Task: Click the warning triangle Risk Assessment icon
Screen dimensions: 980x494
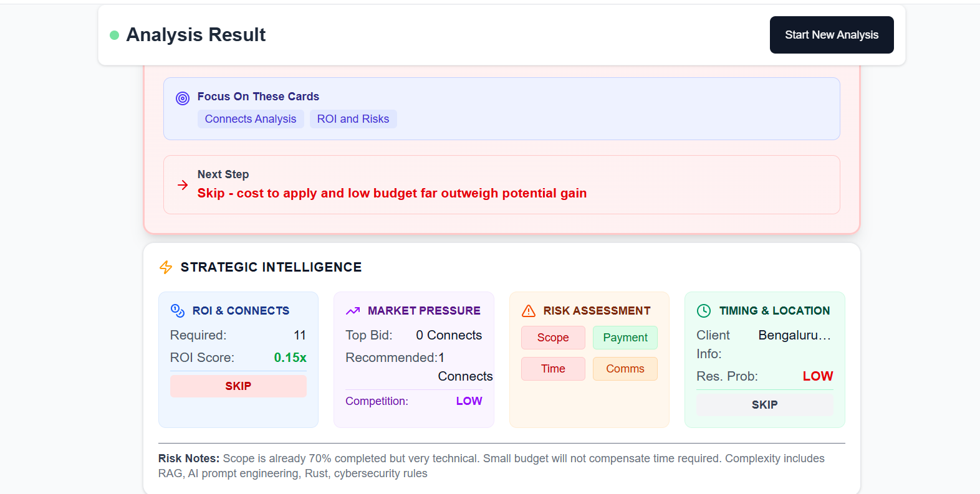Action: pyautogui.click(x=529, y=311)
